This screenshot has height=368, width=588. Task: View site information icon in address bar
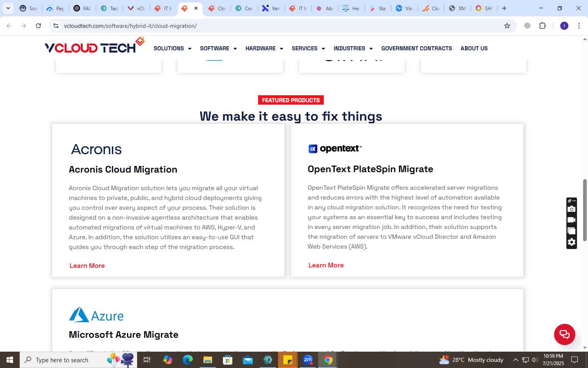click(x=56, y=26)
